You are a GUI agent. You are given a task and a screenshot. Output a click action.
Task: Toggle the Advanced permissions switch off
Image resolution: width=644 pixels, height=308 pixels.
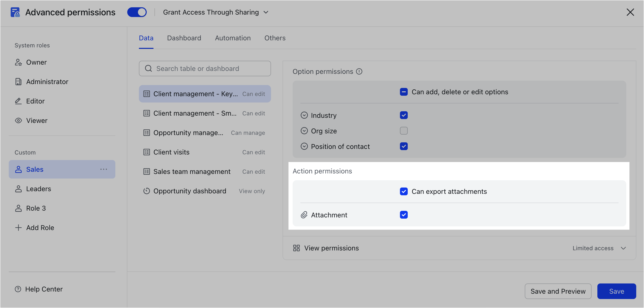click(137, 12)
